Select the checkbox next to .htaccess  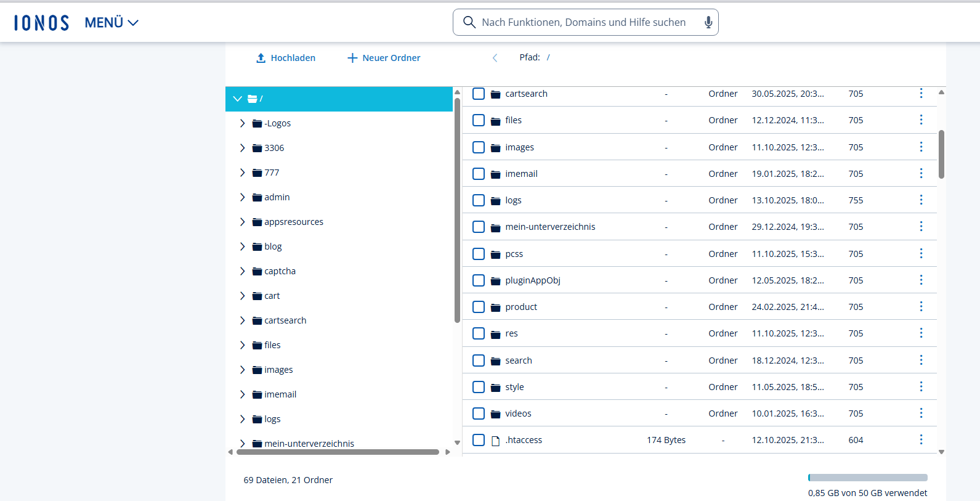(x=479, y=440)
